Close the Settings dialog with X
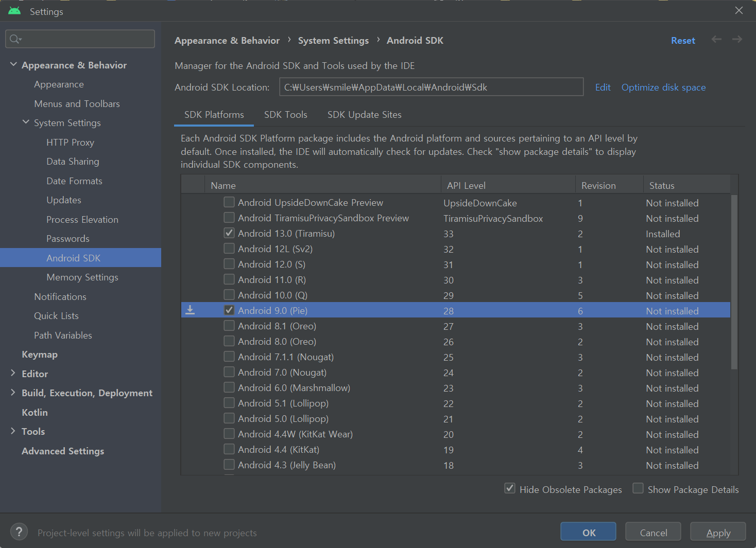756x548 pixels. [739, 10]
